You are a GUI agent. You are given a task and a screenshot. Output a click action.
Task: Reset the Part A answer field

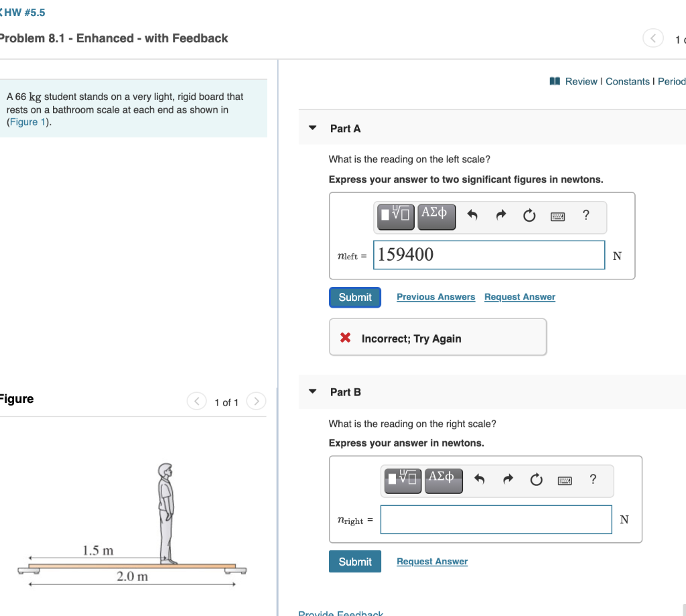pos(529,215)
